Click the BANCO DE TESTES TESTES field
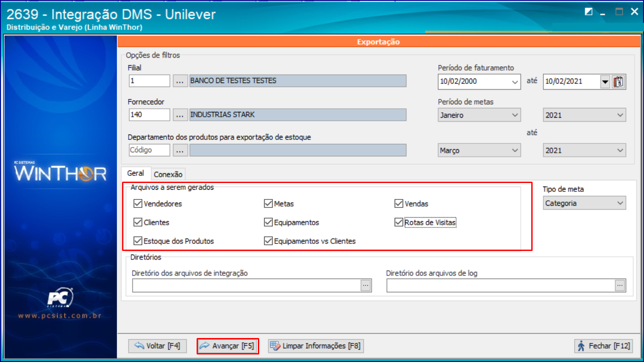 (298, 81)
